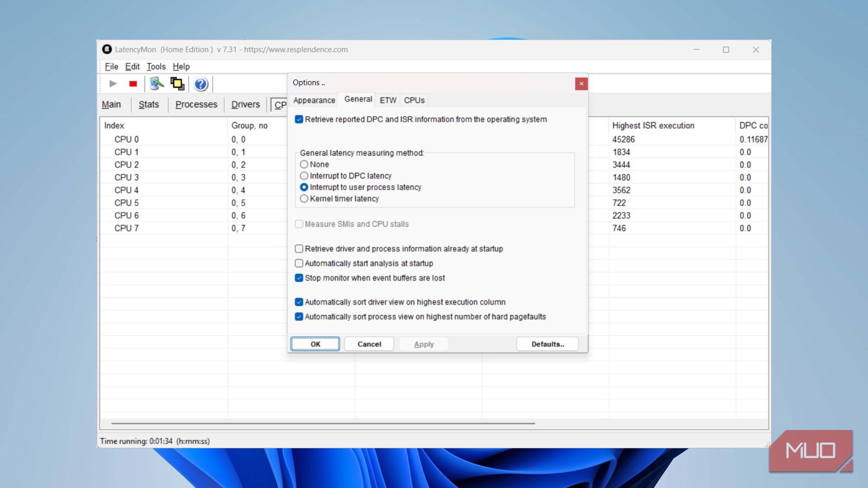Open help with the blue question icon

201,84
